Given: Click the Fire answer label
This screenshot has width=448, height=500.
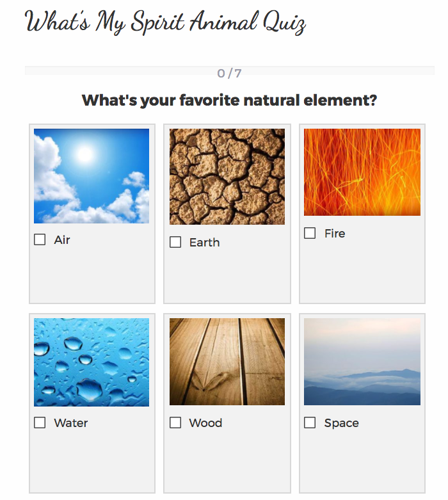Looking at the screenshot, I should click(335, 234).
